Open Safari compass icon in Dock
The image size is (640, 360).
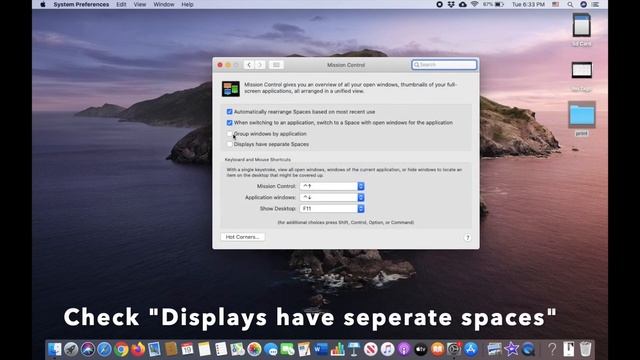coord(104,349)
